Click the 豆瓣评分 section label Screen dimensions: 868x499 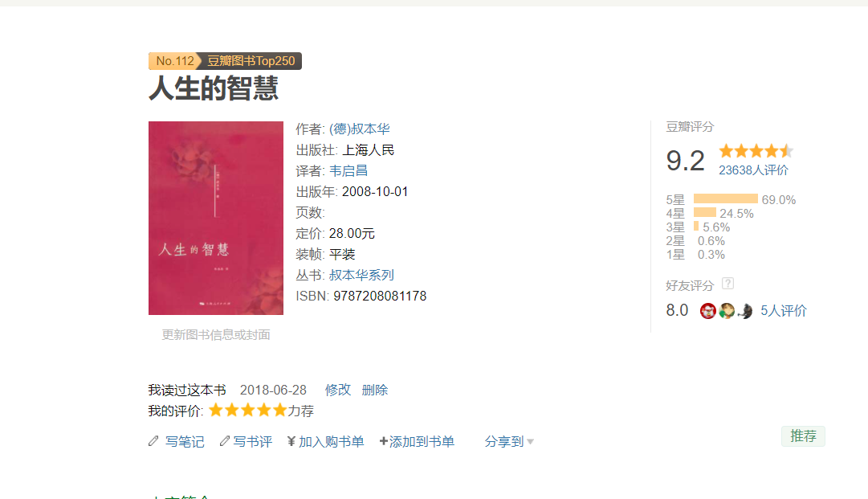point(690,127)
